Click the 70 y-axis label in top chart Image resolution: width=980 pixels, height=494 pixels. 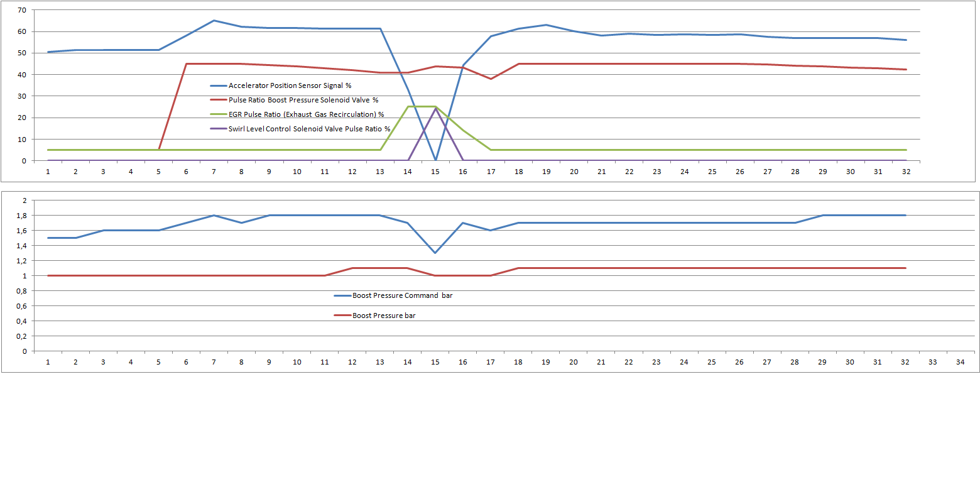tap(21, 10)
